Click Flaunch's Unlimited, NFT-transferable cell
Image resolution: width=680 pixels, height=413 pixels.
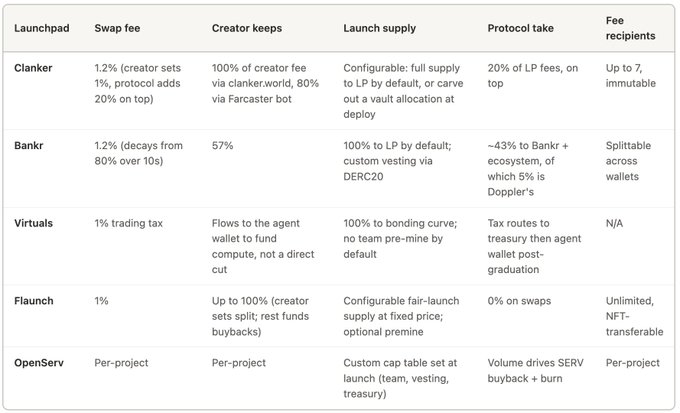click(634, 316)
